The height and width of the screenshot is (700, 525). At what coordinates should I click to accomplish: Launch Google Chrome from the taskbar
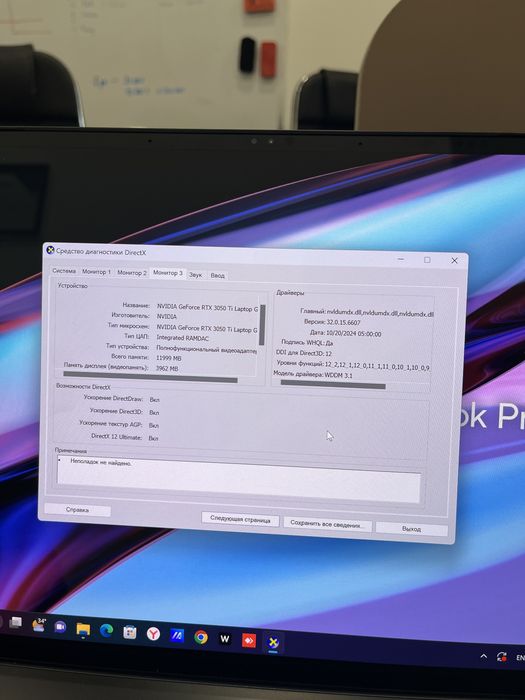(x=201, y=637)
